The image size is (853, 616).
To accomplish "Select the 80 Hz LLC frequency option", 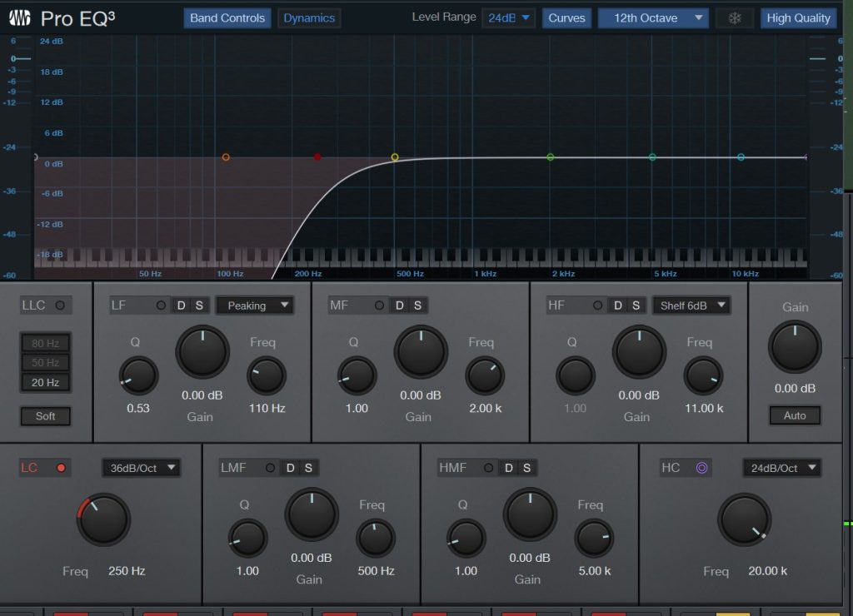I will click(46, 342).
